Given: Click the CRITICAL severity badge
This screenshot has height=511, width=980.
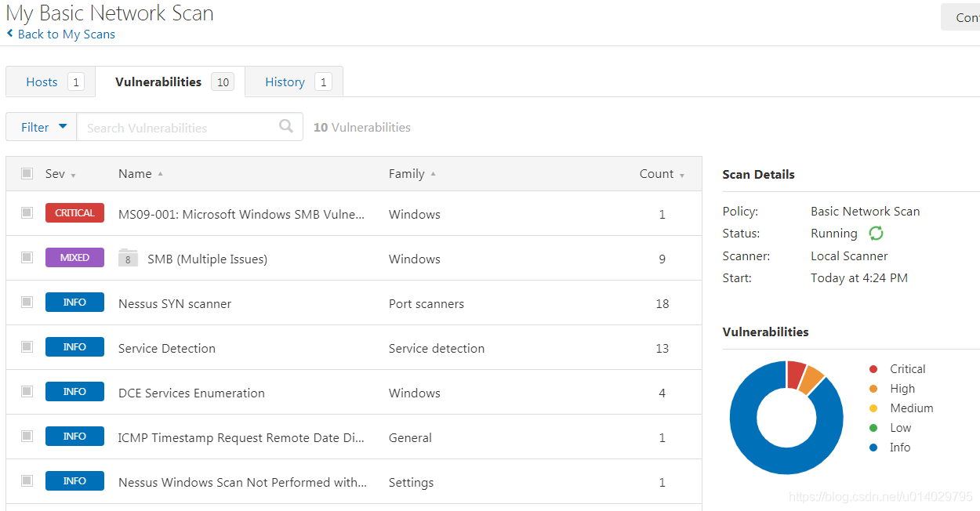Looking at the screenshot, I should click(74, 213).
